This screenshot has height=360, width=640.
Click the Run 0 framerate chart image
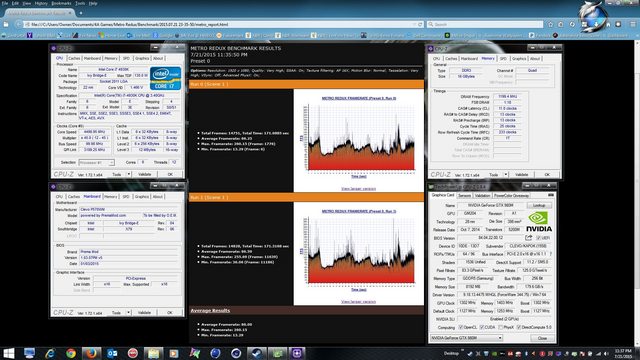(x=359, y=137)
